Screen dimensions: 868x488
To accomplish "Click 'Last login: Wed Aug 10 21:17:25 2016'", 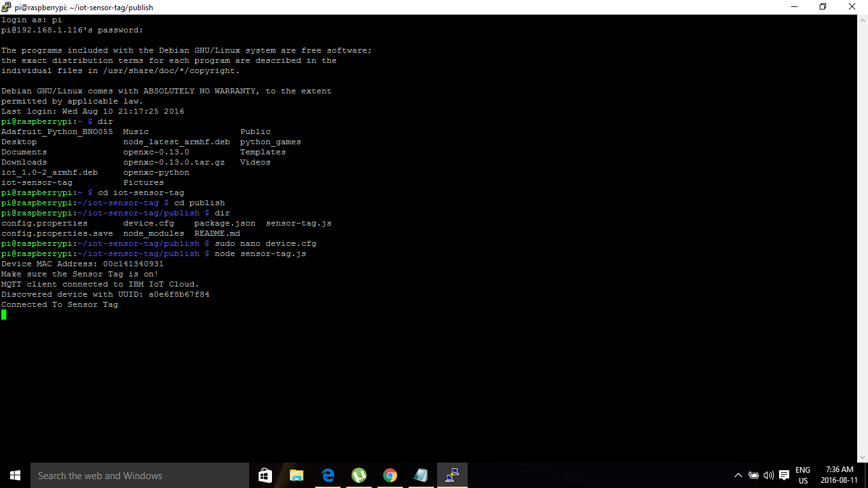I will [x=93, y=111].
